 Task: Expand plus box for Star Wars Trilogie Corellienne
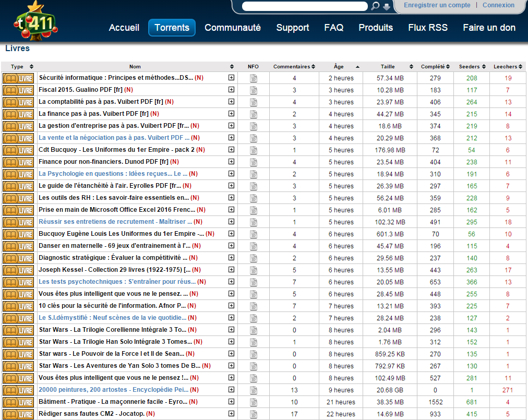(231, 330)
